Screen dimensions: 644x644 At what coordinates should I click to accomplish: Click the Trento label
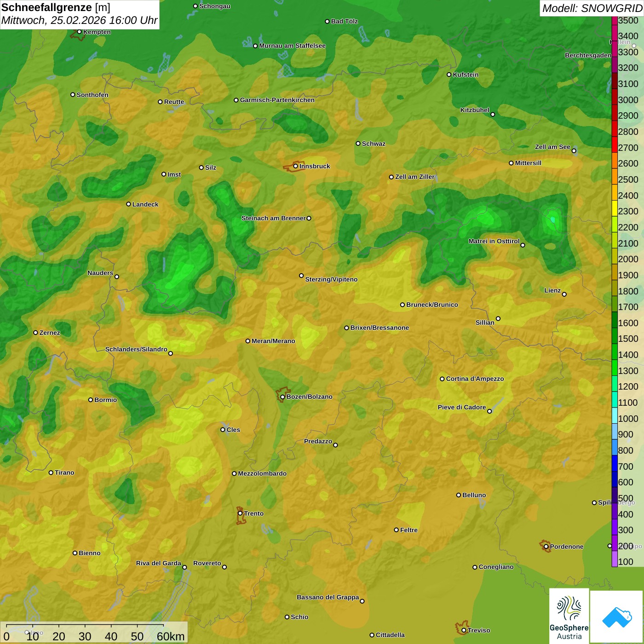254,513
